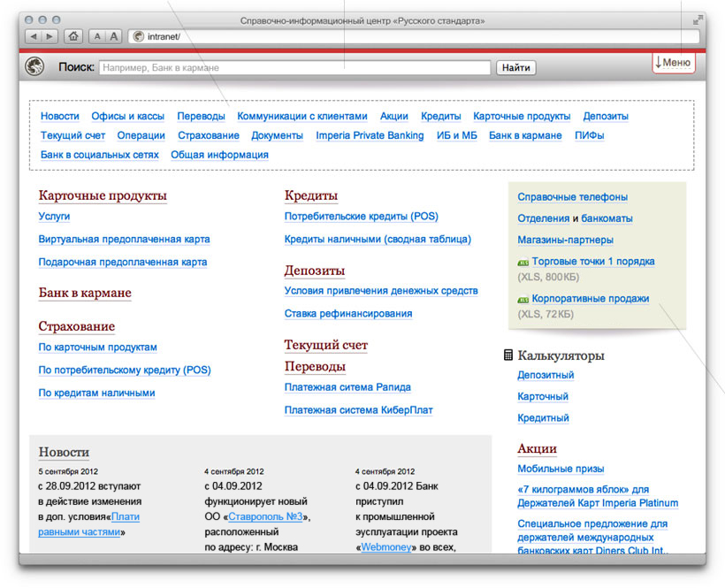The width and height of the screenshot is (725, 588).
Task: Click the browser forward arrow button
Action: [x=49, y=36]
